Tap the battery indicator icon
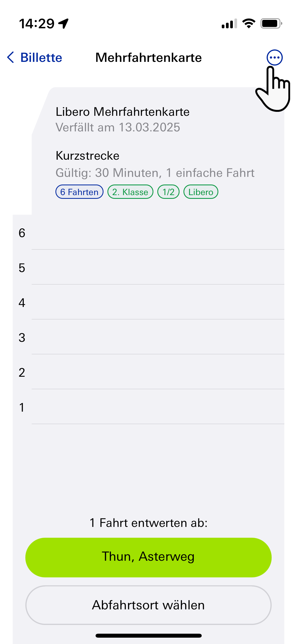Screen dimensions: 297x644 (271, 24)
